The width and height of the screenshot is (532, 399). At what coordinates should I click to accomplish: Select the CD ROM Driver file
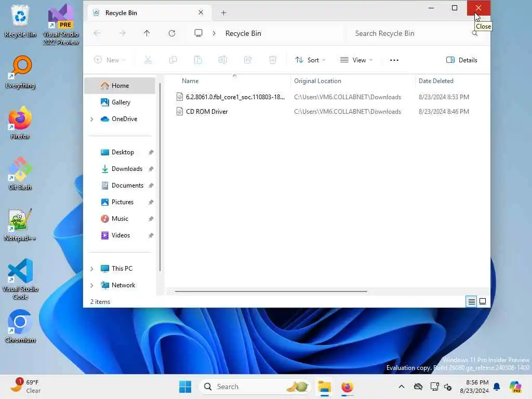point(207,112)
